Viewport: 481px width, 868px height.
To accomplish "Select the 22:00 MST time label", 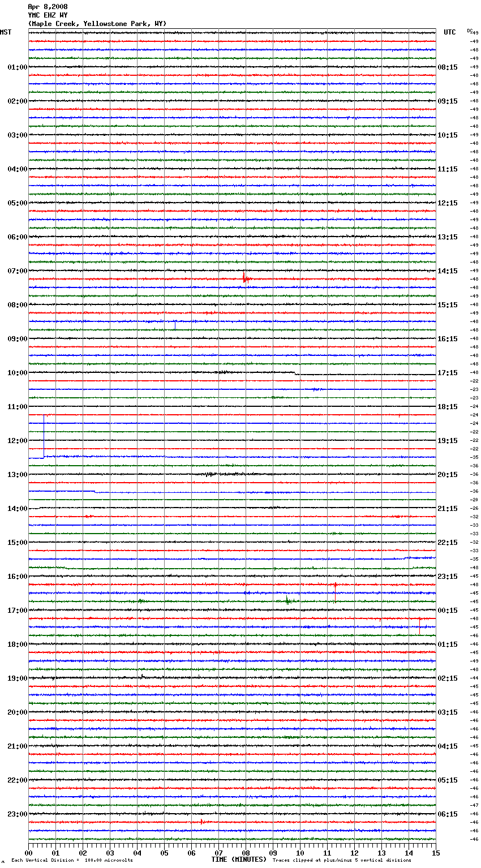I will (x=18, y=780).
